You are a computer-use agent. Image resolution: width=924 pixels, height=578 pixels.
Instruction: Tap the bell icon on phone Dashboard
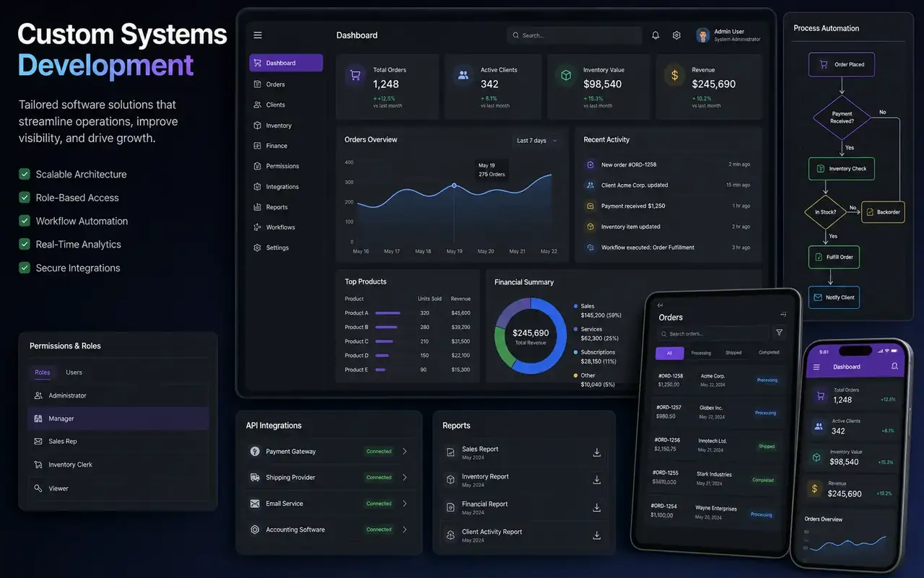[894, 367]
